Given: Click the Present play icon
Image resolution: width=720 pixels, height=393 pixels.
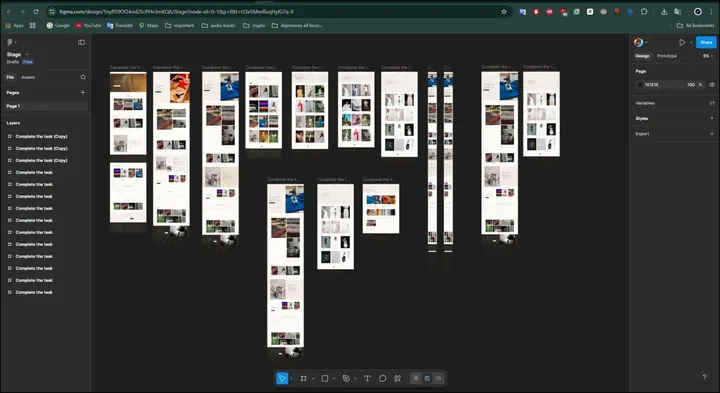Looking at the screenshot, I should pos(682,42).
